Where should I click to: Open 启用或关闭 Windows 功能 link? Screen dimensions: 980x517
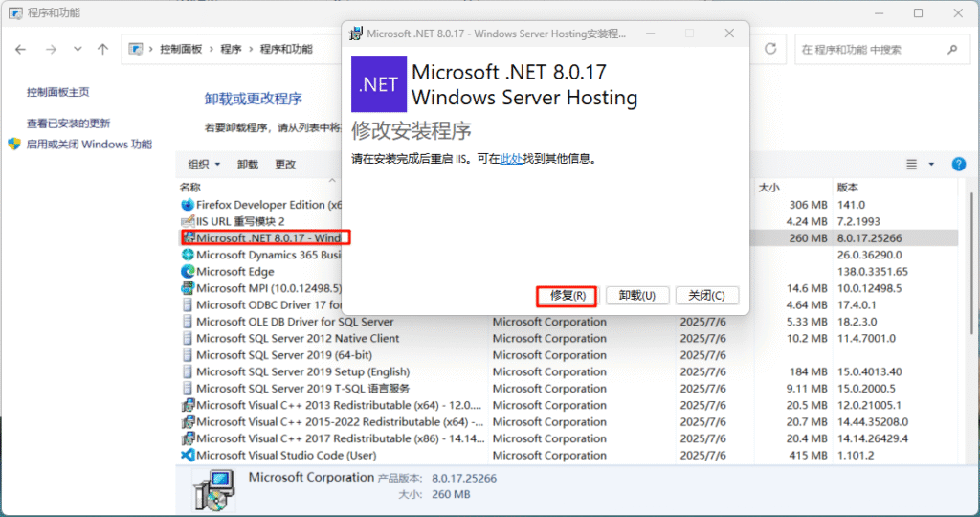89,145
